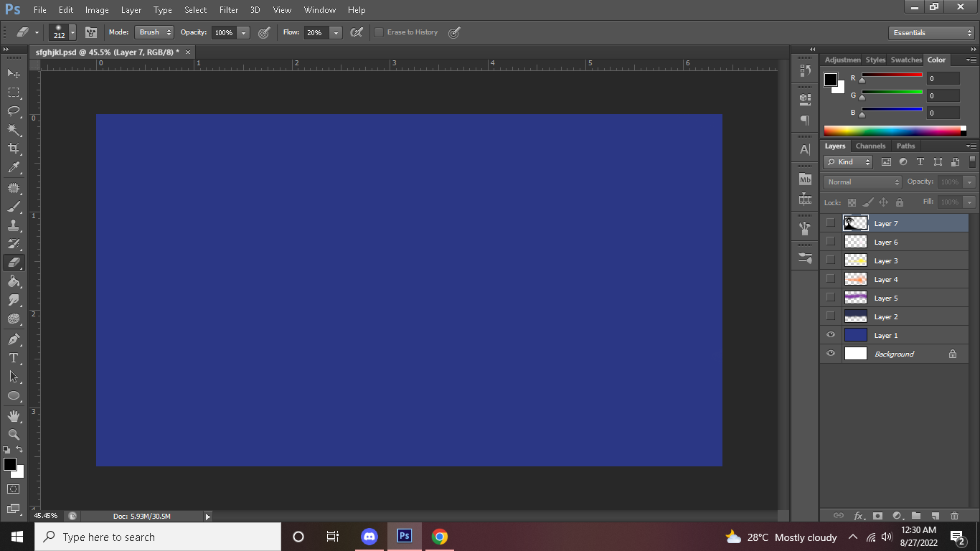Switch to the Swatches tab

(906, 60)
